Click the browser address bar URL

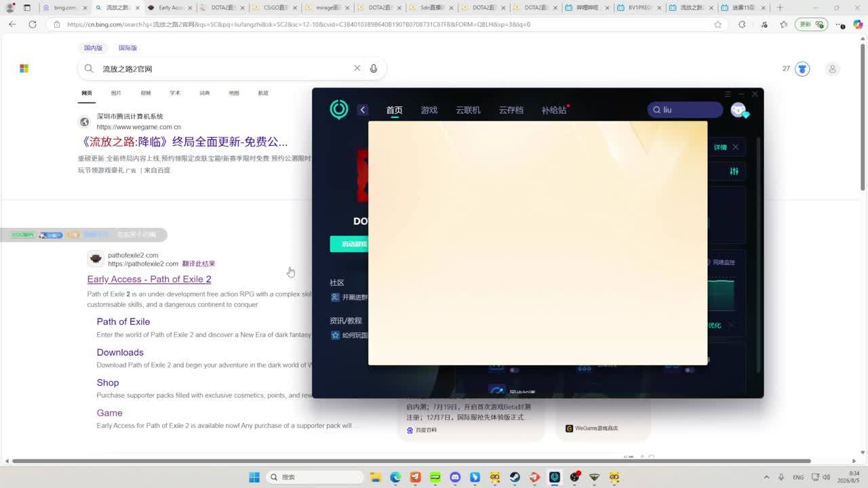(x=298, y=24)
